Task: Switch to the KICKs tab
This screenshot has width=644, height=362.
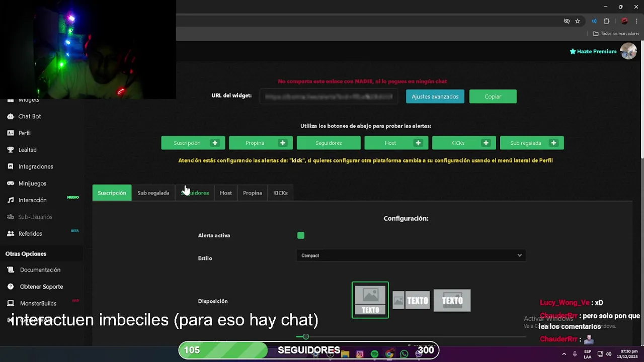Action: click(280, 193)
